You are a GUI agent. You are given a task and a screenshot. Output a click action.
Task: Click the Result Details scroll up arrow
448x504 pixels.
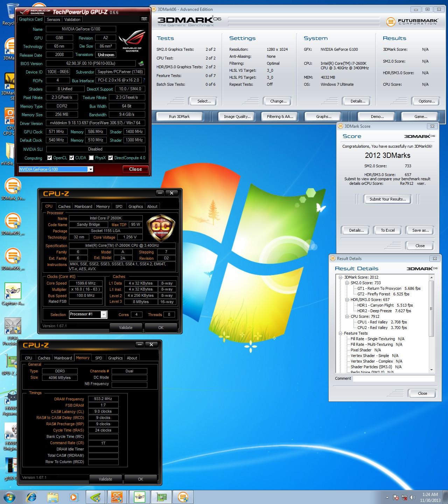point(432,277)
